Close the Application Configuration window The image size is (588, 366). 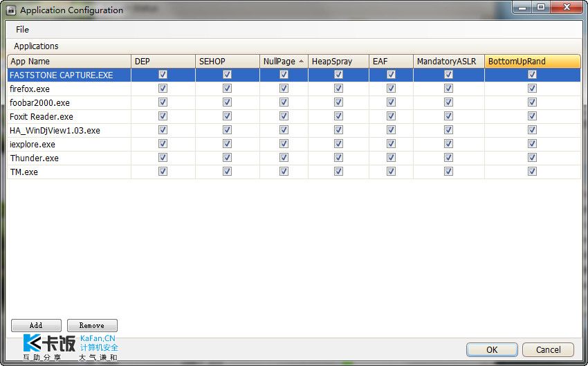coord(567,7)
